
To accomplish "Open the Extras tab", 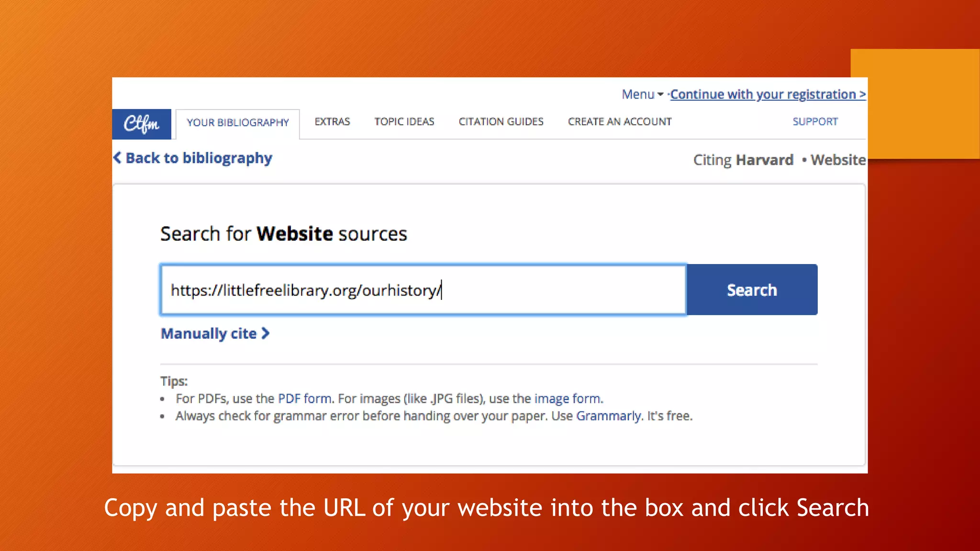I will pyautogui.click(x=332, y=122).
